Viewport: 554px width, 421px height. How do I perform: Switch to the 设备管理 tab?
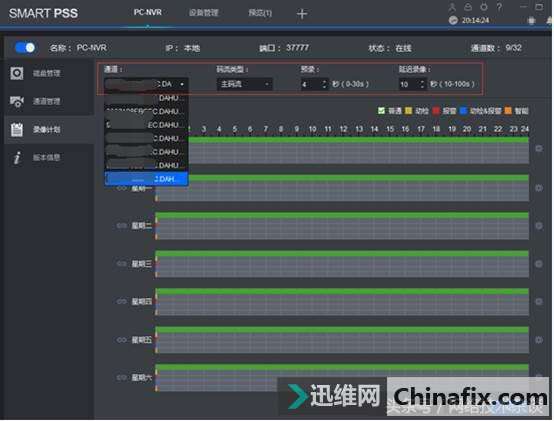click(x=204, y=13)
